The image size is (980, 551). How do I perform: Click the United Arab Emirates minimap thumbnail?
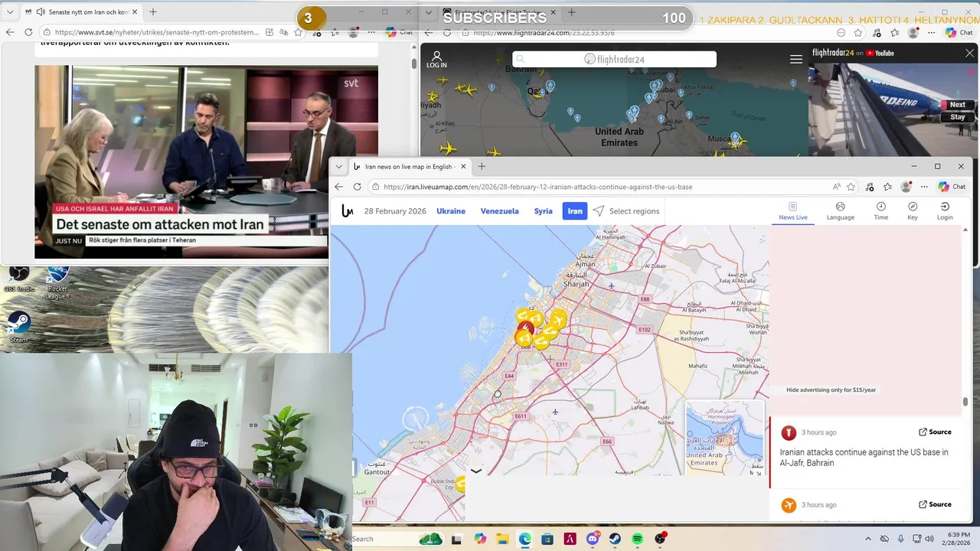pos(724,438)
